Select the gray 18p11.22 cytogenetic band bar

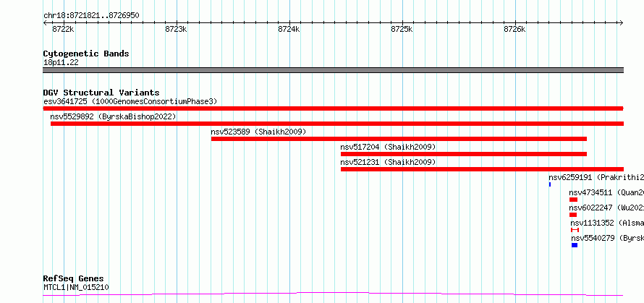tap(333, 70)
